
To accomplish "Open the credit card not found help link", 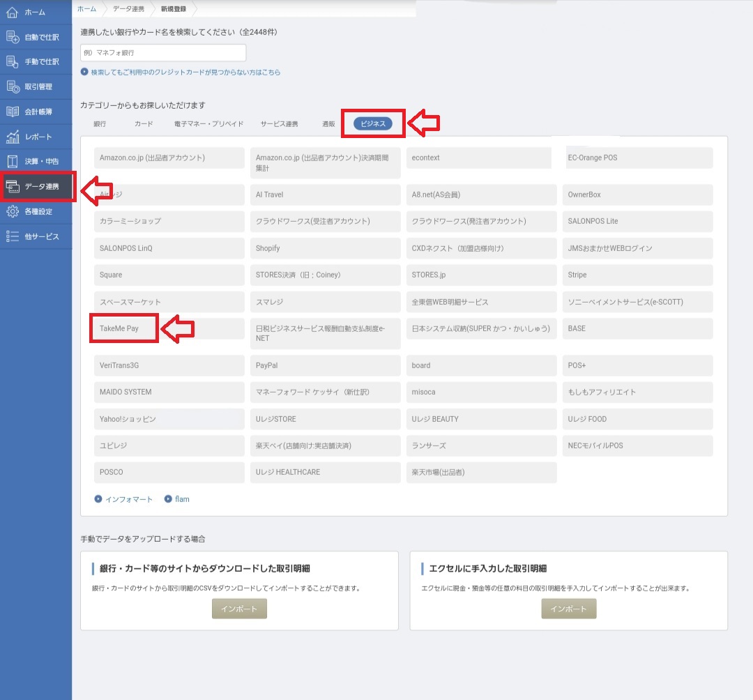I will click(x=186, y=72).
